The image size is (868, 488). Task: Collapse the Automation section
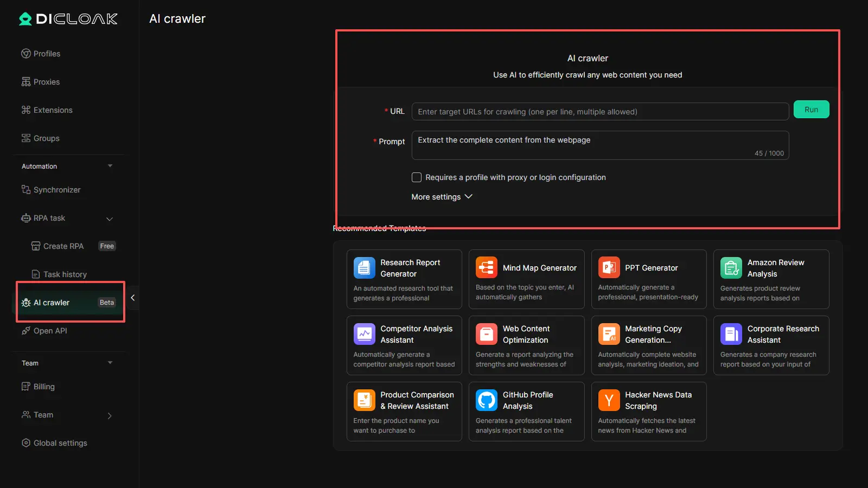(110, 166)
